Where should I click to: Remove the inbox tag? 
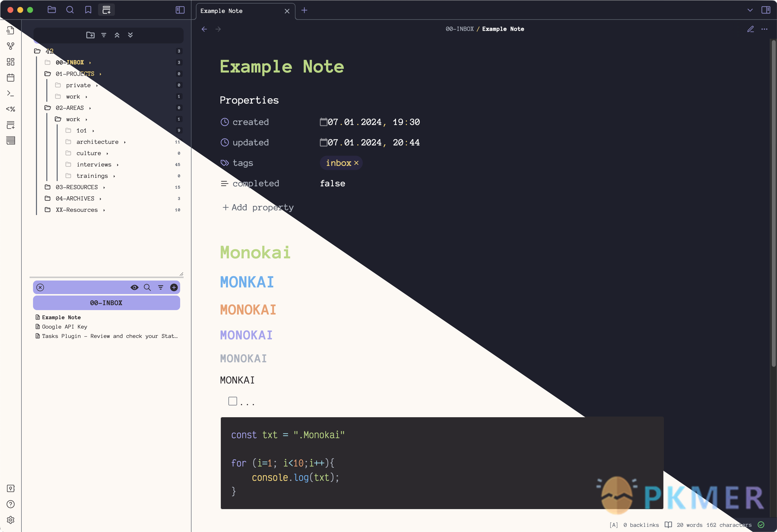(356, 163)
